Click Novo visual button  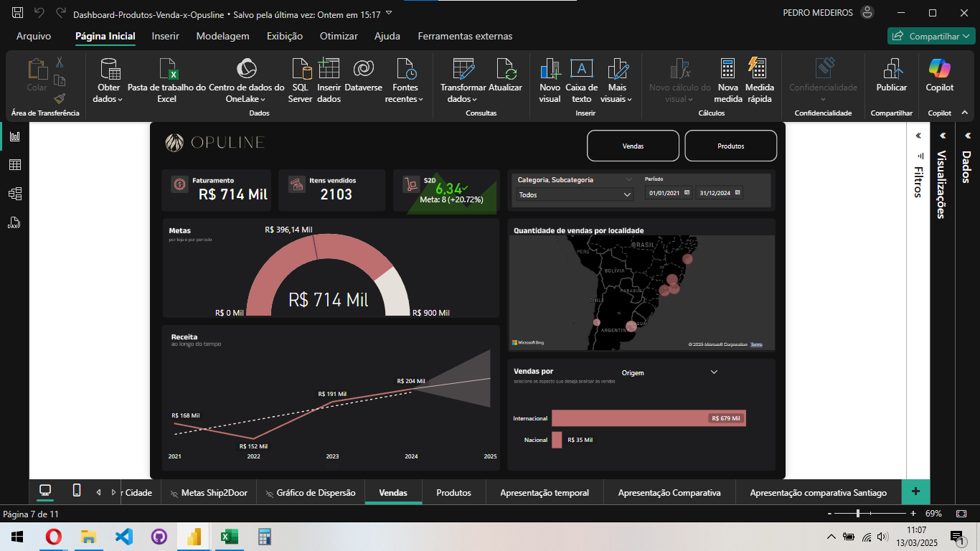(x=550, y=80)
